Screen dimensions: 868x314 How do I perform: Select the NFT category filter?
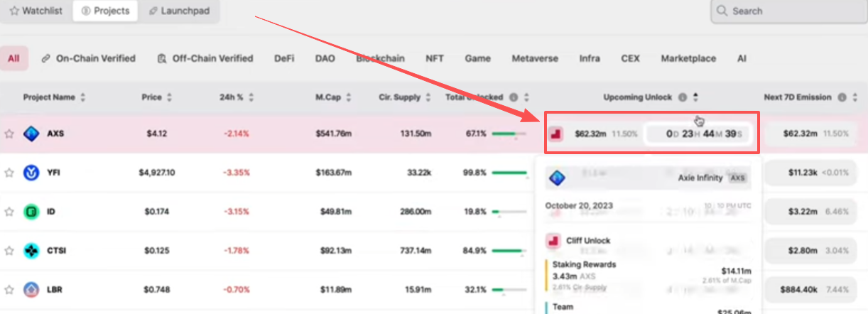tap(435, 59)
